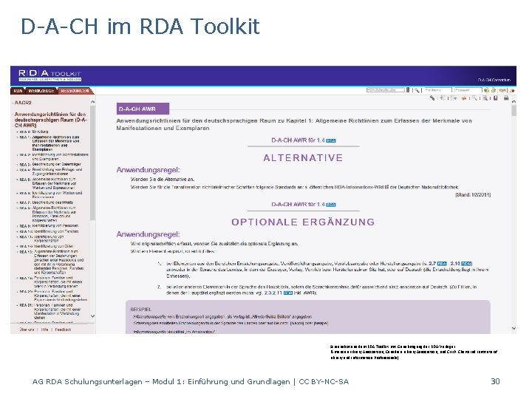Click the OPTIONALE ERGÄNZUNG heading text

[x=304, y=222]
